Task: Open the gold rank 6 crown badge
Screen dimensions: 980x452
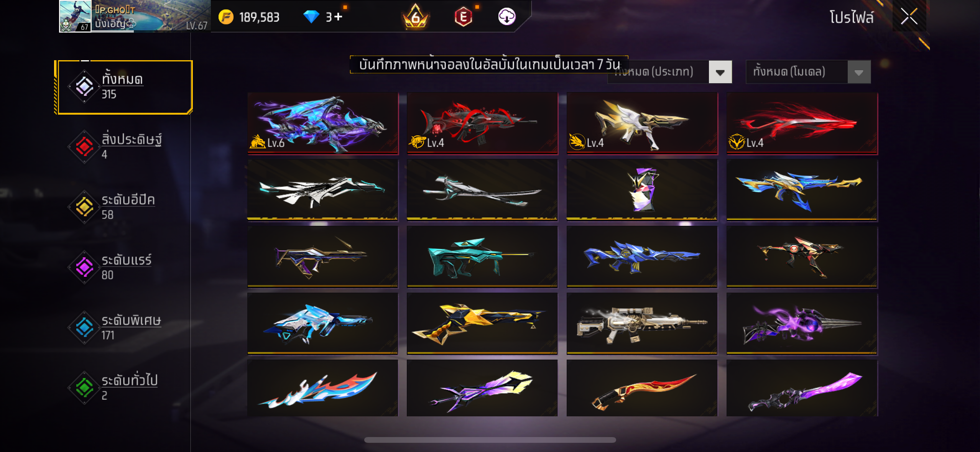Action: pos(415,16)
